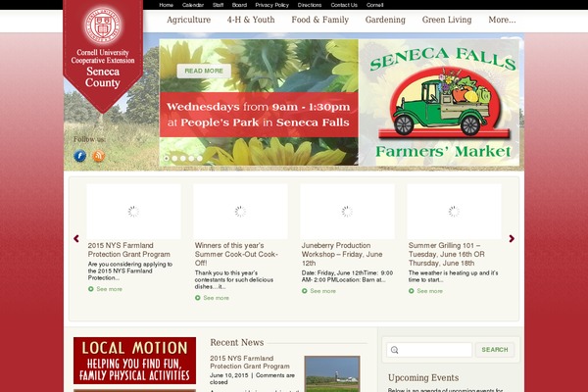The image size is (588, 392).
Task: Open the Agriculture menu
Action: 188,20
